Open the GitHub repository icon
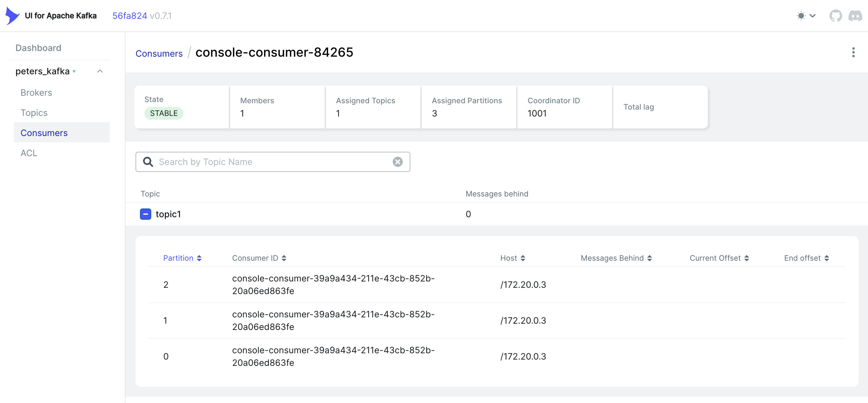This screenshot has width=868, height=403. (x=835, y=16)
